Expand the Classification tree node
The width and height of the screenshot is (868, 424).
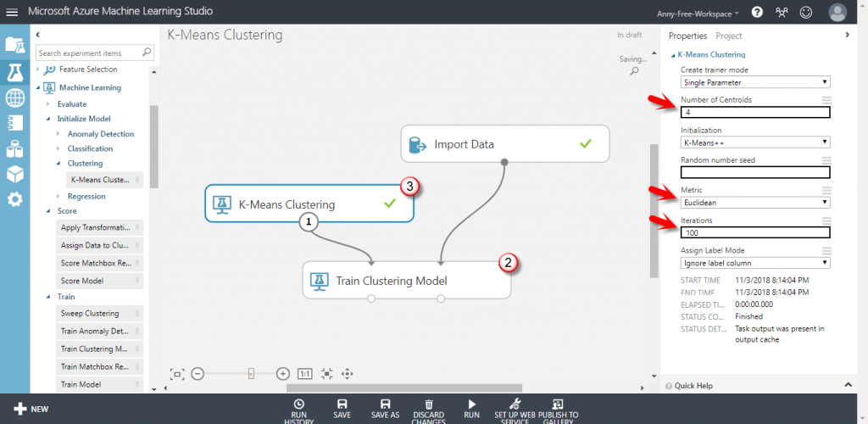tap(58, 149)
